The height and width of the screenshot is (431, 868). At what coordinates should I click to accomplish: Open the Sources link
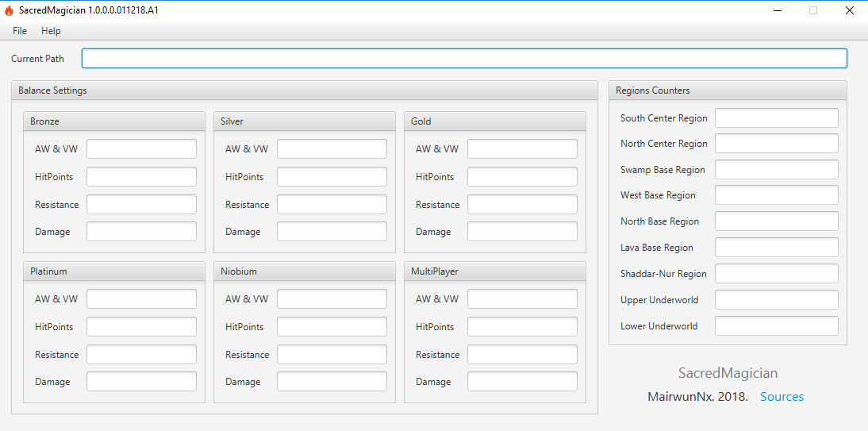782,397
